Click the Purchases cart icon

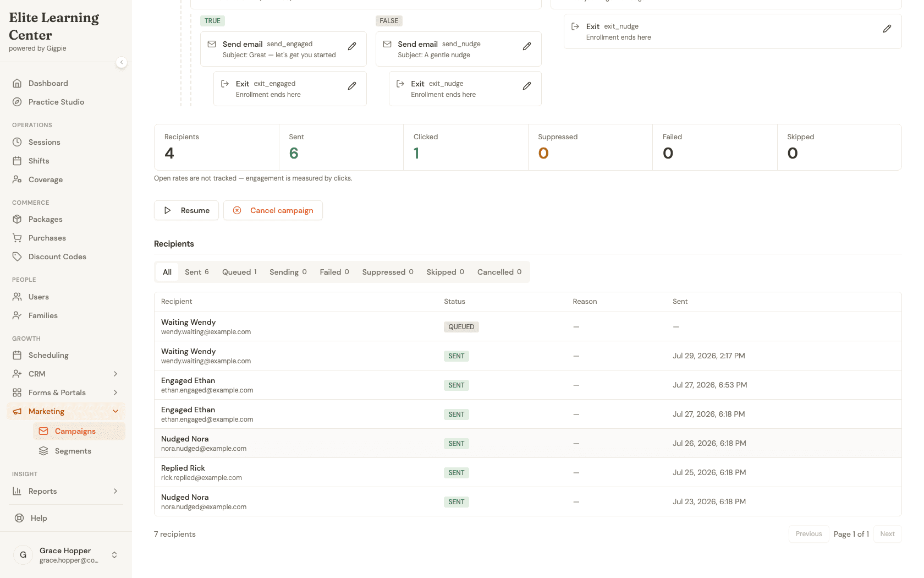pyautogui.click(x=17, y=238)
